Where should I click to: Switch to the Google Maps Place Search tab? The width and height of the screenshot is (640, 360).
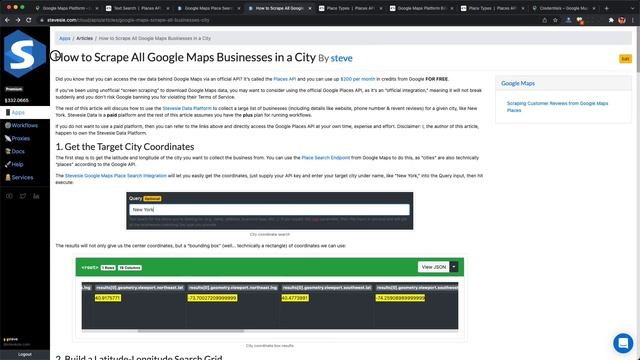(x=208, y=8)
